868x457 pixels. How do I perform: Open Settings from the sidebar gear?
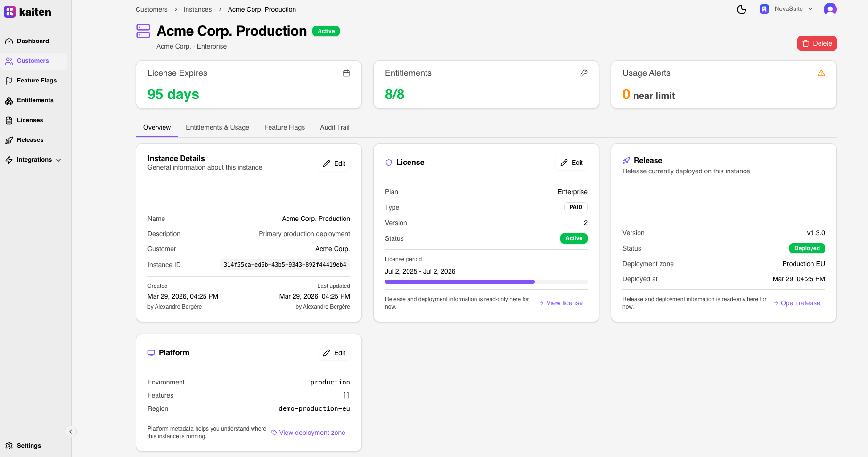tap(9, 446)
